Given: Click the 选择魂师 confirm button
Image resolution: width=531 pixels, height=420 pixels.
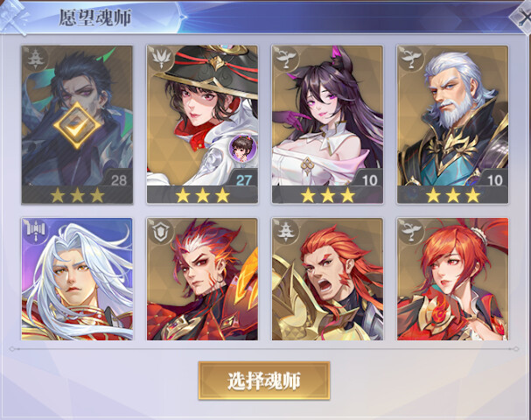Looking at the screenshot, I should tap(264, 381).
